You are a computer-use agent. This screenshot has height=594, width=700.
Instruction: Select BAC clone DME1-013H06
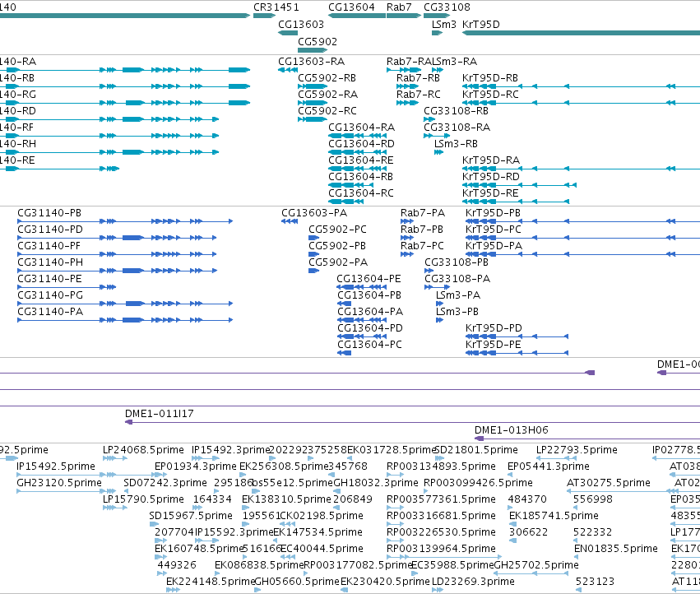587,439
